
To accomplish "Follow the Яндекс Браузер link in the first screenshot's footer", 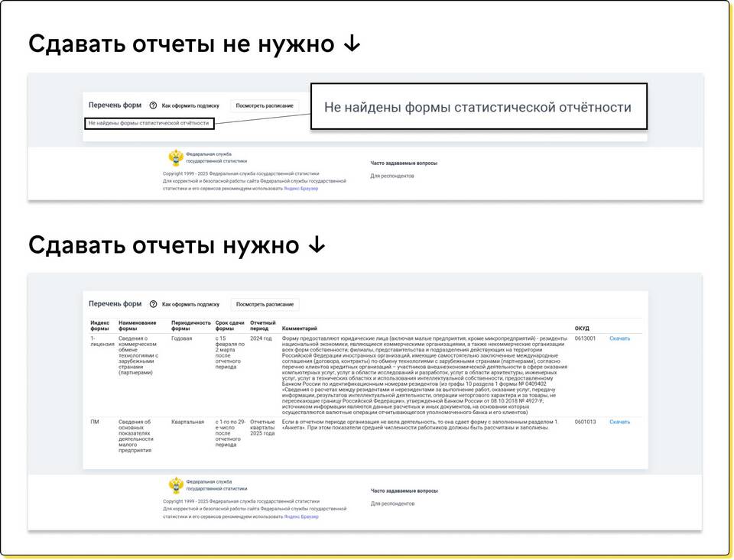I will pos(300,188).
